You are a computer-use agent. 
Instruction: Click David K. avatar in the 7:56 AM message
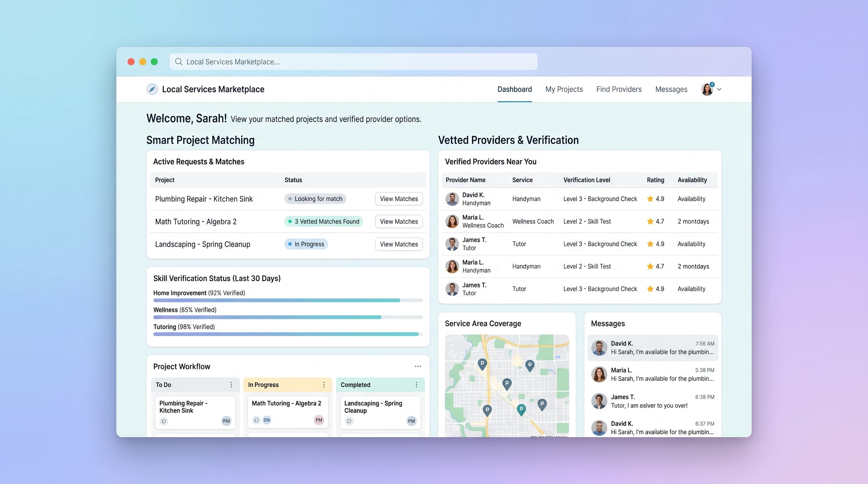point(599,348)
